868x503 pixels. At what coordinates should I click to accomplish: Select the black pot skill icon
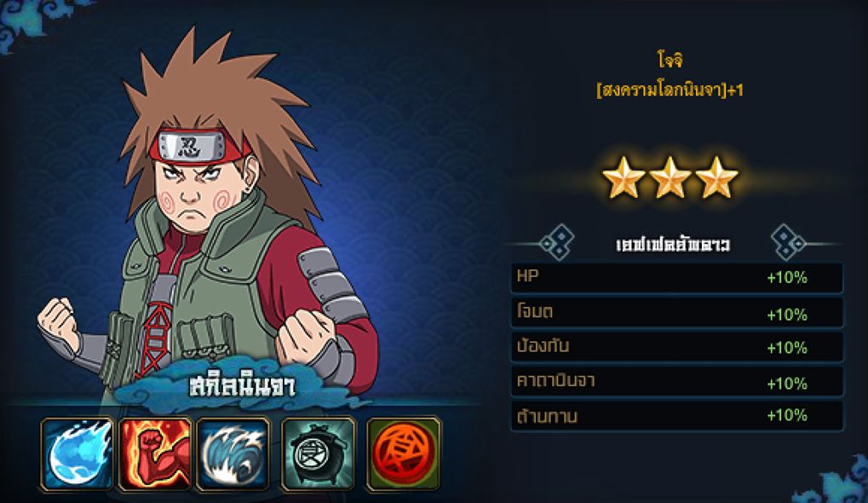click(x=319, y=454)
